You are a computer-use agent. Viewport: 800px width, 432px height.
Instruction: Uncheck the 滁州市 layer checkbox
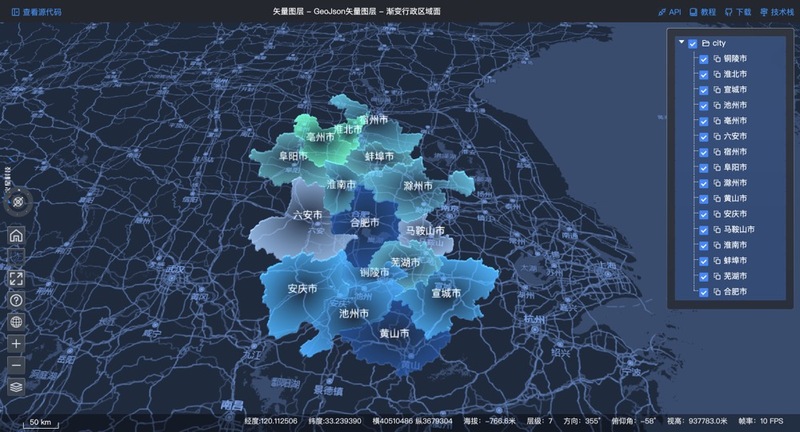click(x=704, y=184)
